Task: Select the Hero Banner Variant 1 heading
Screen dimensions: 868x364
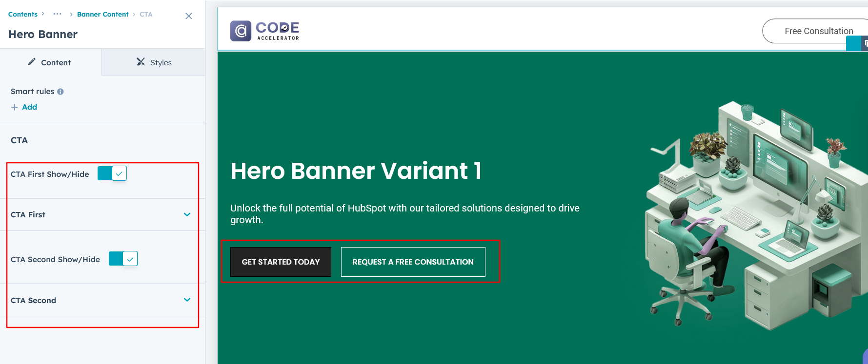Action: click(x=356, y=171)
